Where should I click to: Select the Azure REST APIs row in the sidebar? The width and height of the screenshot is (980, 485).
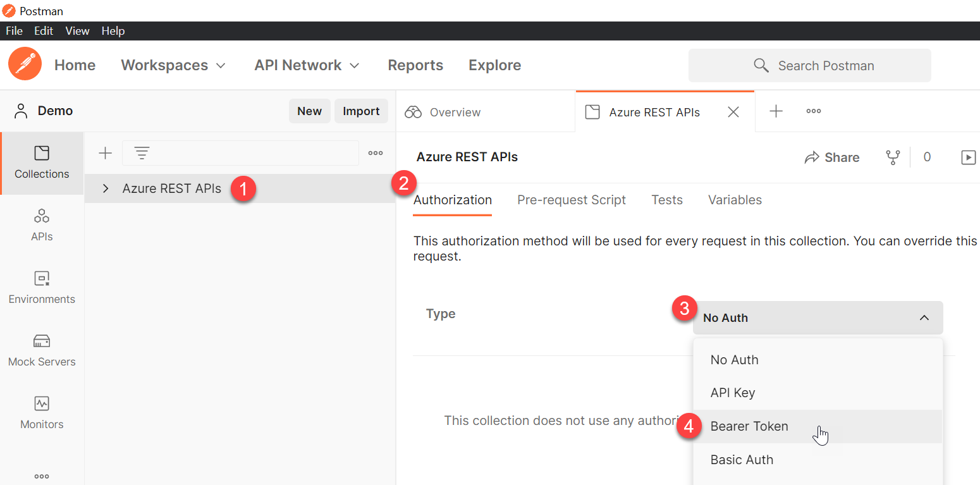[240, 188]
